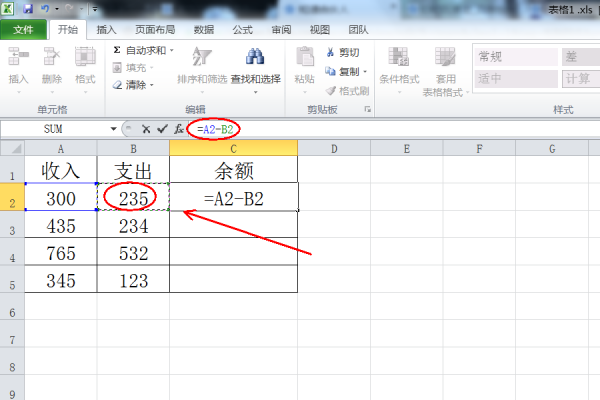Open the 剪贴板 dialog launcher
This screenshot has height=400, width=600.
pos(367,110)
